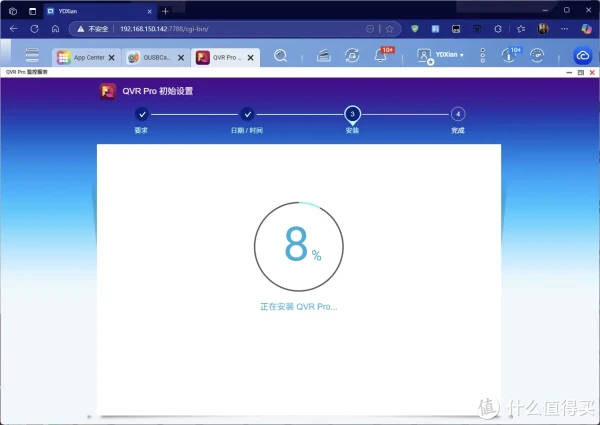Open the green shield extension icon
Screen dimensions: 600x425
coord(415,29)
